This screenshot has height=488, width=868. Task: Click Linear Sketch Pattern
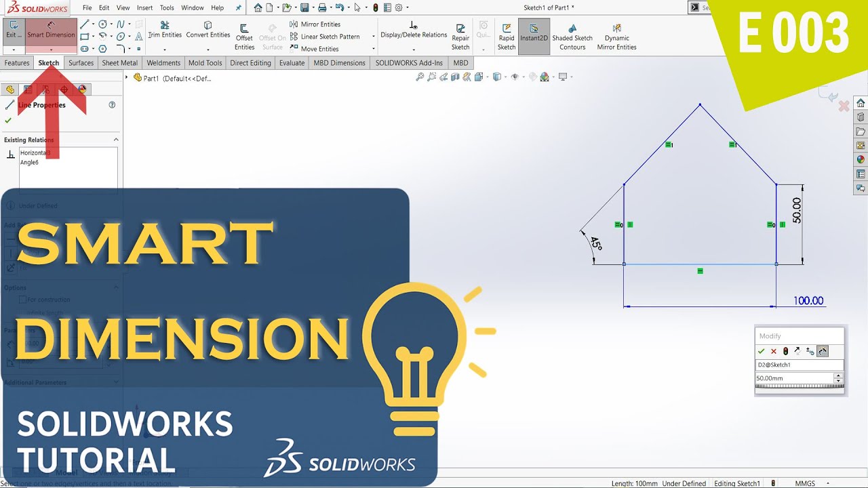point(325,37)
